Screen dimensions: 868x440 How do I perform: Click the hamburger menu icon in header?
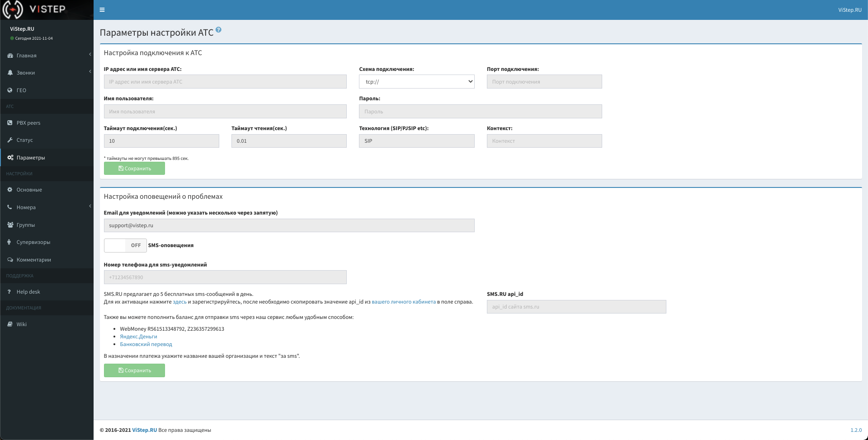(102, 10)
